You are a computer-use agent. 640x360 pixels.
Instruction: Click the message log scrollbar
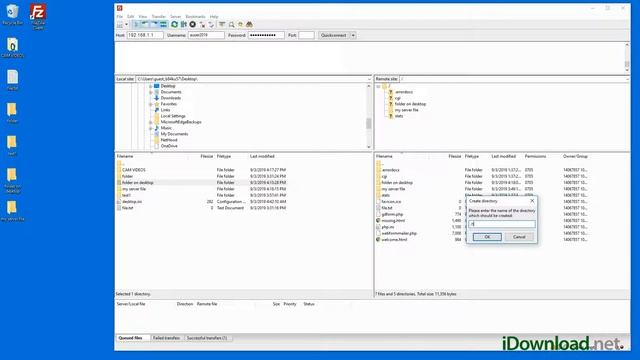click(627, 58)
